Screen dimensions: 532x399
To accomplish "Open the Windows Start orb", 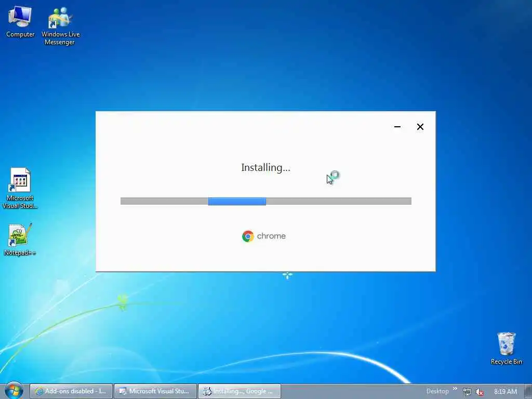I will pyautogui.click(x=14, y=391).
